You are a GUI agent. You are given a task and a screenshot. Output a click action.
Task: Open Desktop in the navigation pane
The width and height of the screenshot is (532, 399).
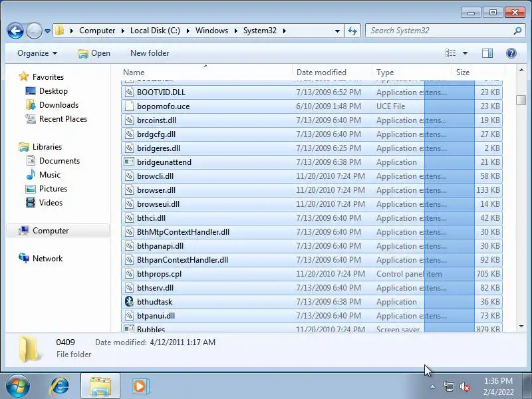point(53,91)
